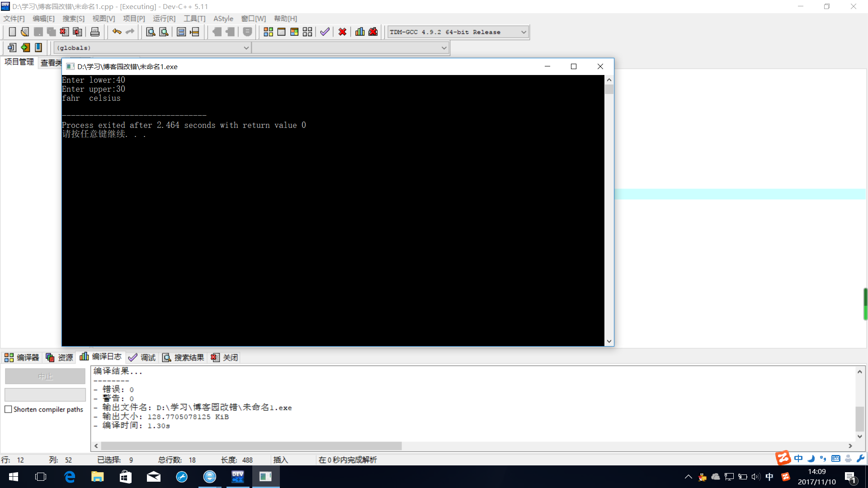Click the compile progress bar

point(45,394)
